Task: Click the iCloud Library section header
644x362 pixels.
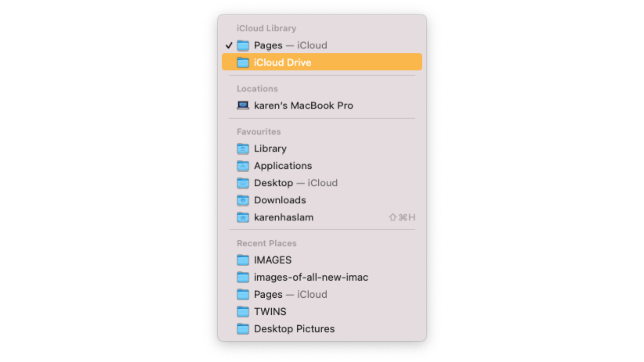Action: (x=266, y=28)
